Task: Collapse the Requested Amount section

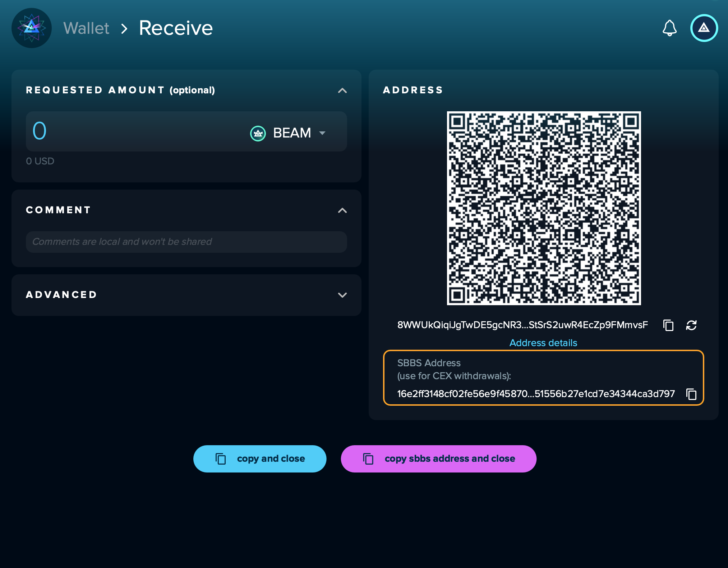Action: pyautogui.click(x=342, y=90)
